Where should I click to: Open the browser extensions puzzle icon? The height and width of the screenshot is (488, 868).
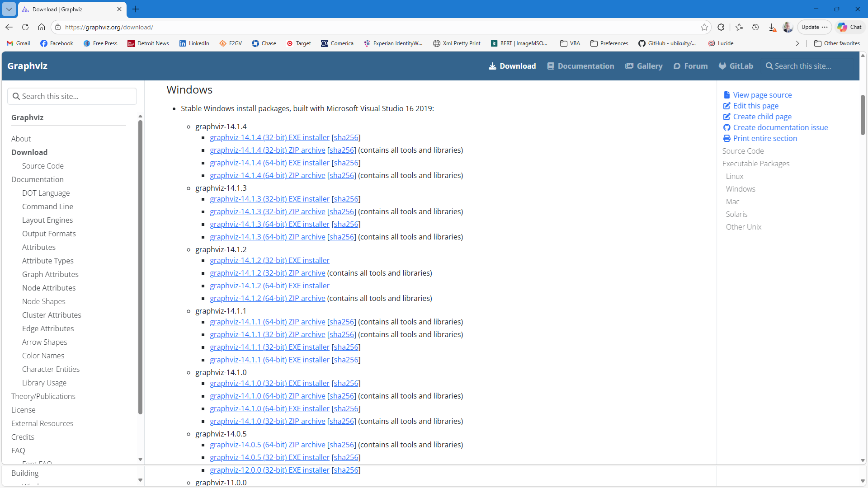721,27
